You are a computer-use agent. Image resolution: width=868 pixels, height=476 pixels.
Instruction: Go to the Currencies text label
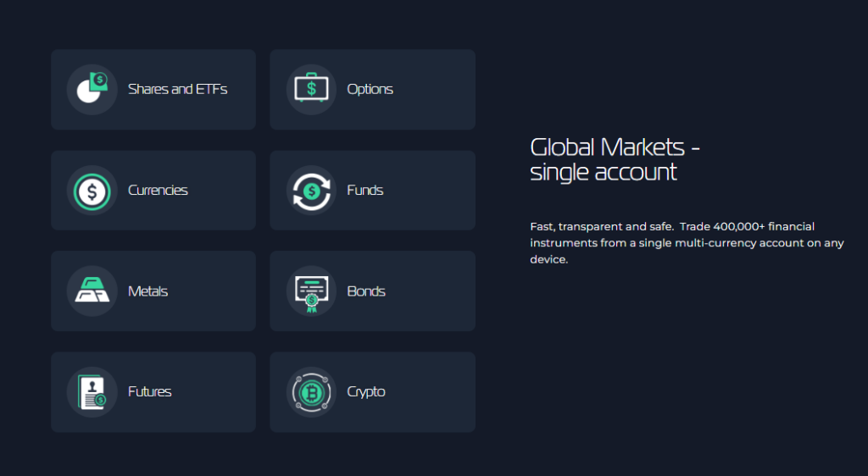pyautogui.click(x=158, y=191)
